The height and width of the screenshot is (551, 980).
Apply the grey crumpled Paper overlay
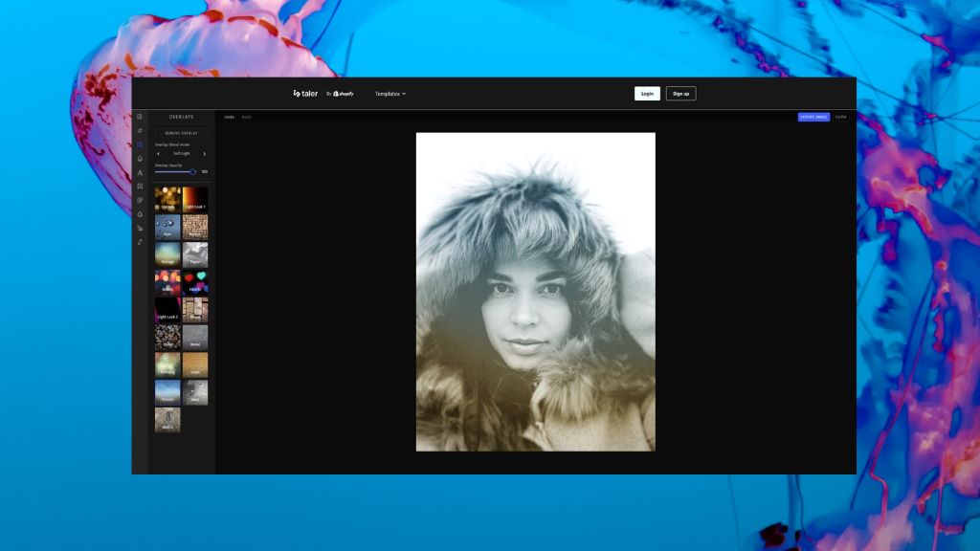[195, 254]
